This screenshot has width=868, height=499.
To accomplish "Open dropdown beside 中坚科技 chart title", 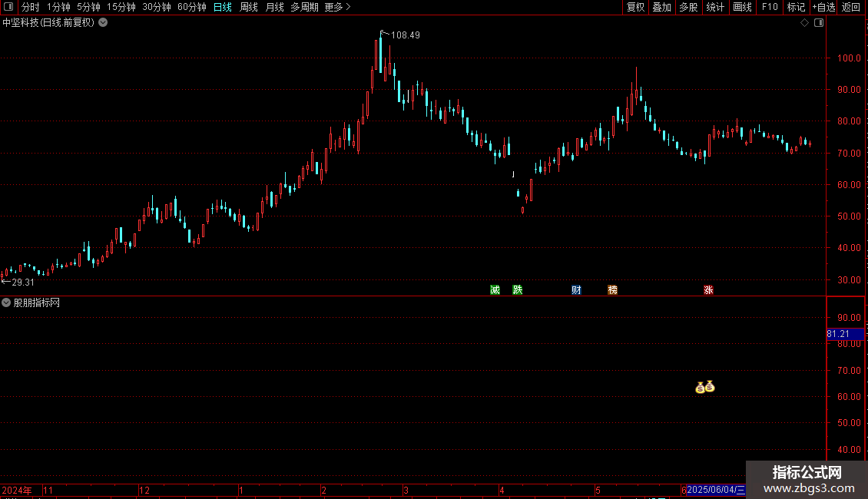I will click(103, 23).
